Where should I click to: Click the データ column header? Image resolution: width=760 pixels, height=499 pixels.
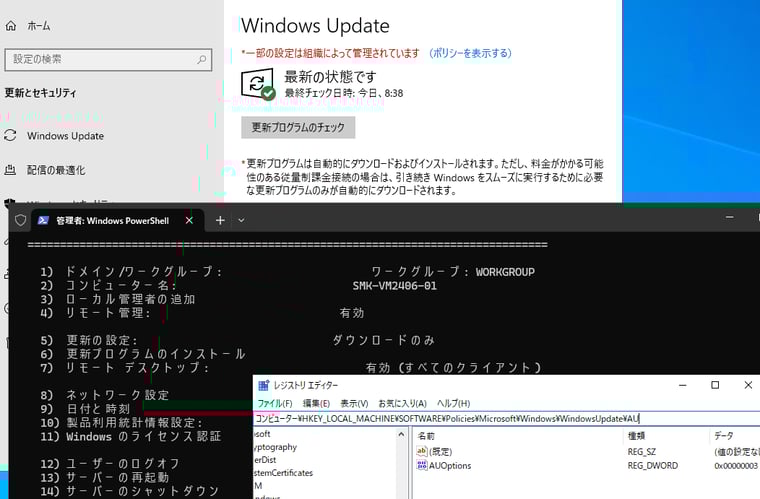click(724, 436)
